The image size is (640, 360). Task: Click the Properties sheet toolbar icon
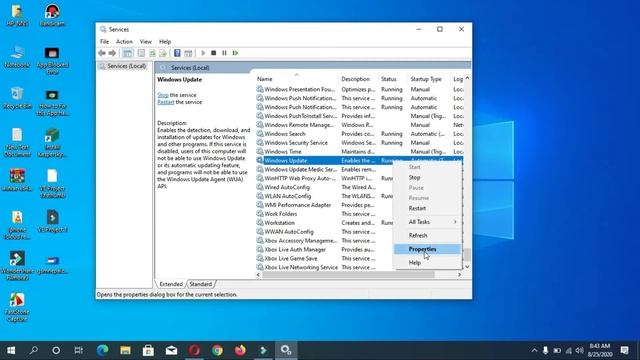click(141, 53)
